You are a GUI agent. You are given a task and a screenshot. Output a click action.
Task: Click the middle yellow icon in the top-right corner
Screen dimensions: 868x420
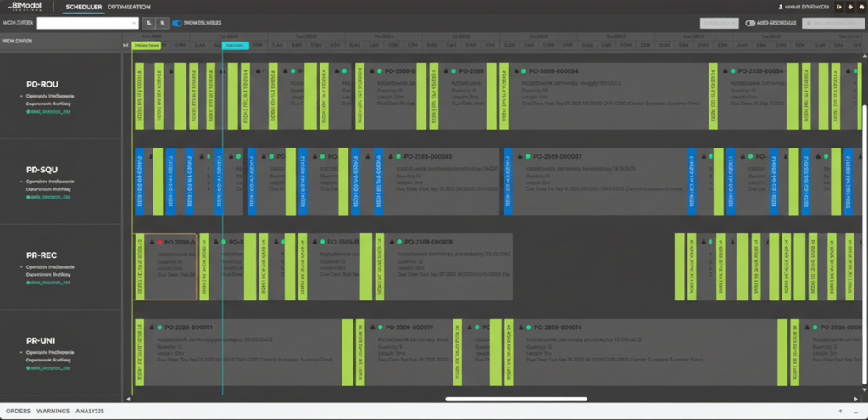coord(849,7)
